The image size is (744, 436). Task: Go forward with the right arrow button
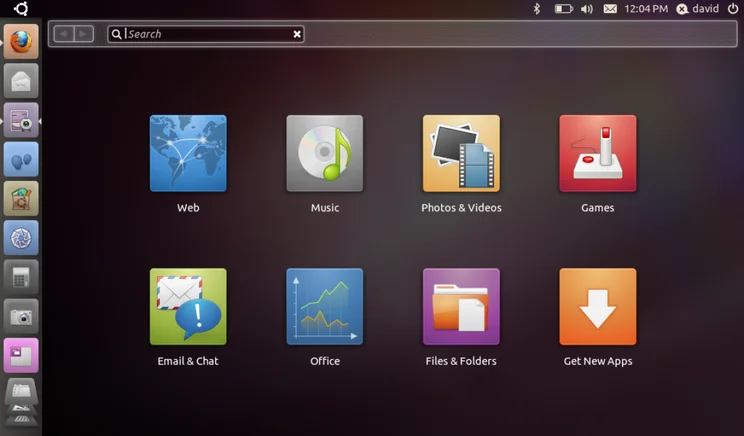pos(84,34)
